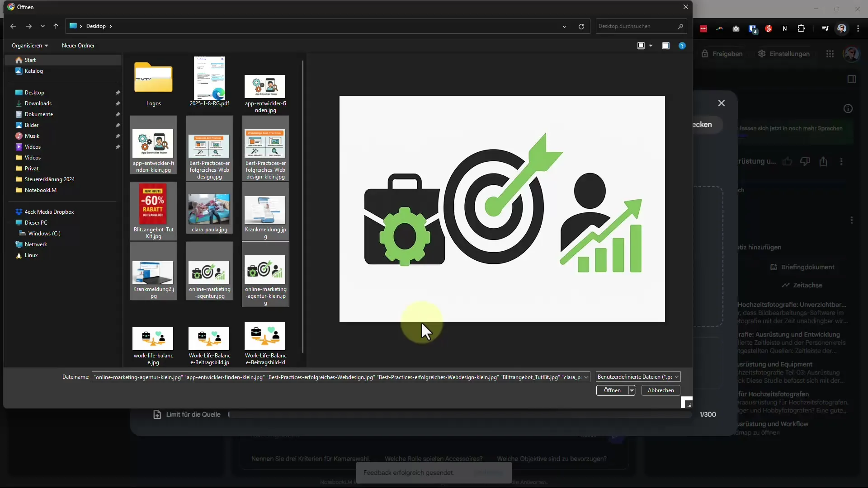This screenshot has height=488, width=868.
Task: Select Start in the navigation pane
Action: pyautogui.click(x=63, y=60)
